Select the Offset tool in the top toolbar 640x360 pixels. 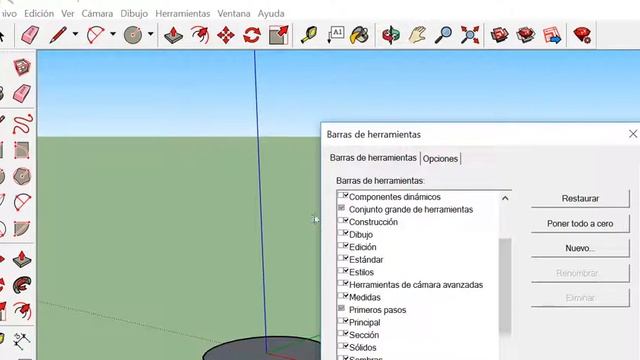[x=200, y=35]
